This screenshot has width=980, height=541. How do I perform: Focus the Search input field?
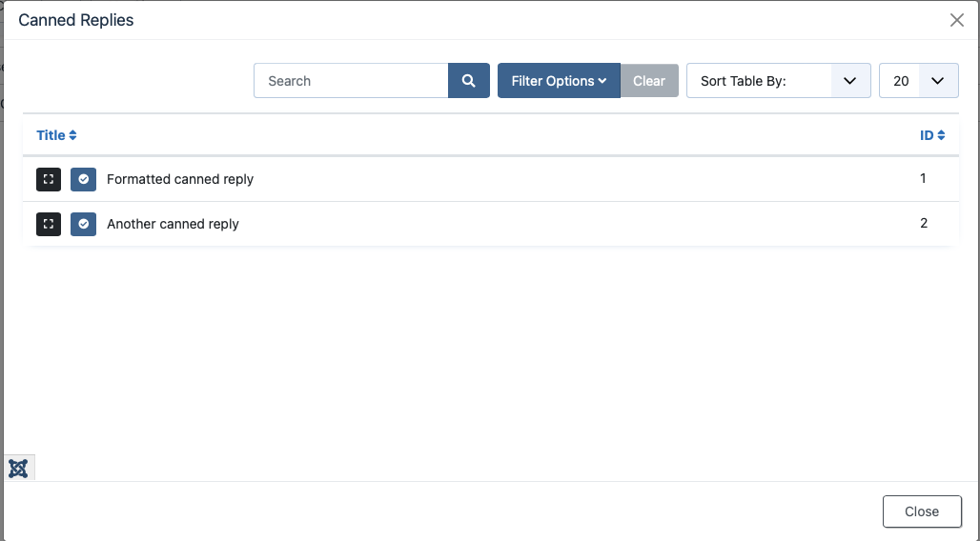point(351,81)
